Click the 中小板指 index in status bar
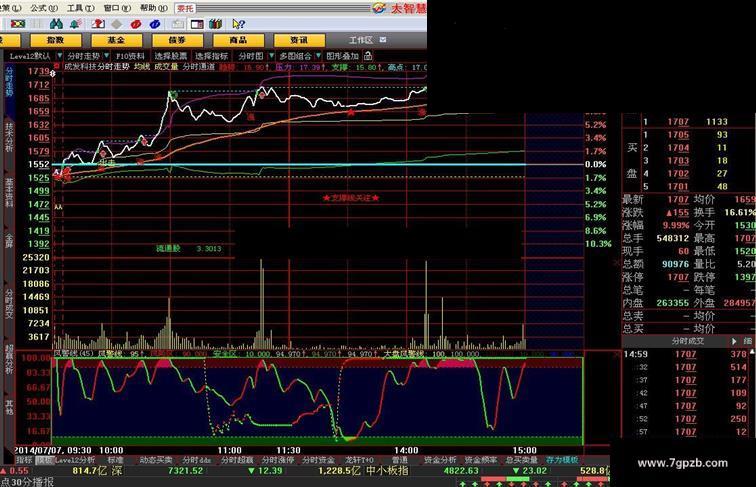This screenshot has height=487, width=756. [x=387, y=471]
